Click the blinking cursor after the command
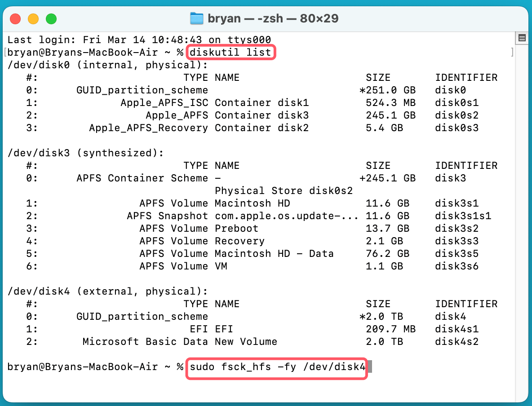The image size is (532, 406). [x=370, y=367]
